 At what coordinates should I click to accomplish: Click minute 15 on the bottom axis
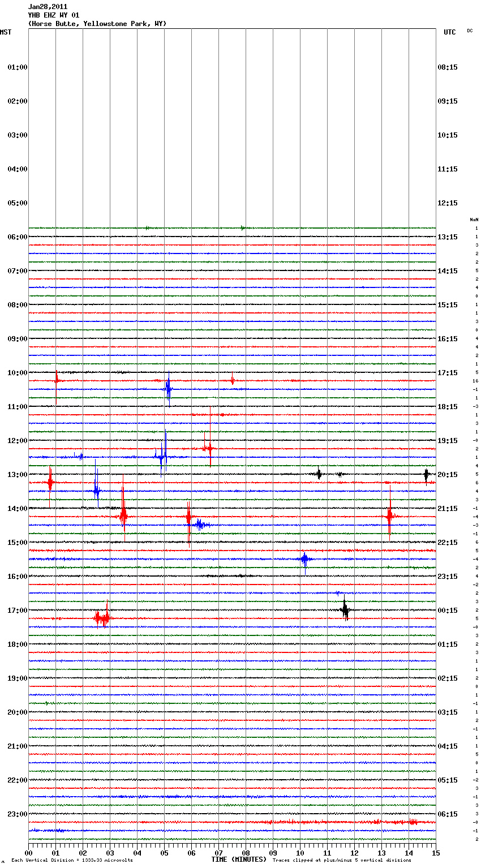tap(435, 853)
